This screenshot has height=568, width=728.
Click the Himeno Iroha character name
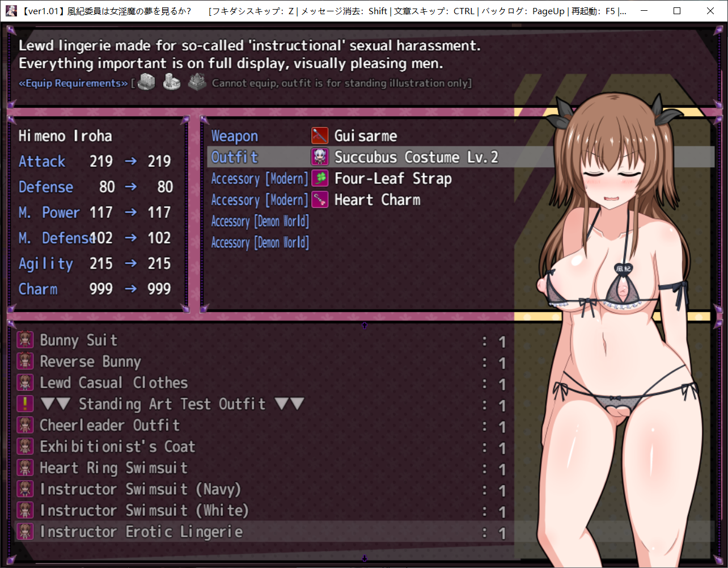pos(65,136)
